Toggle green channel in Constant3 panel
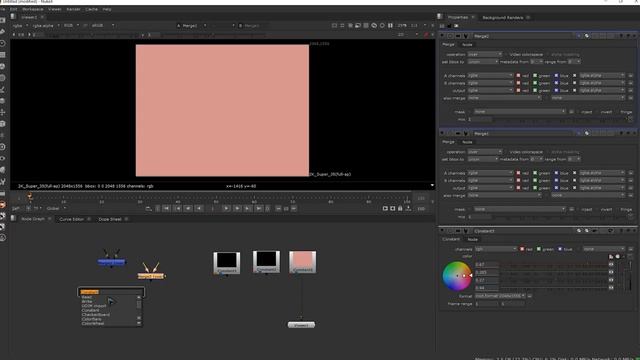The image size is (640, 360). tap(539, 249)
